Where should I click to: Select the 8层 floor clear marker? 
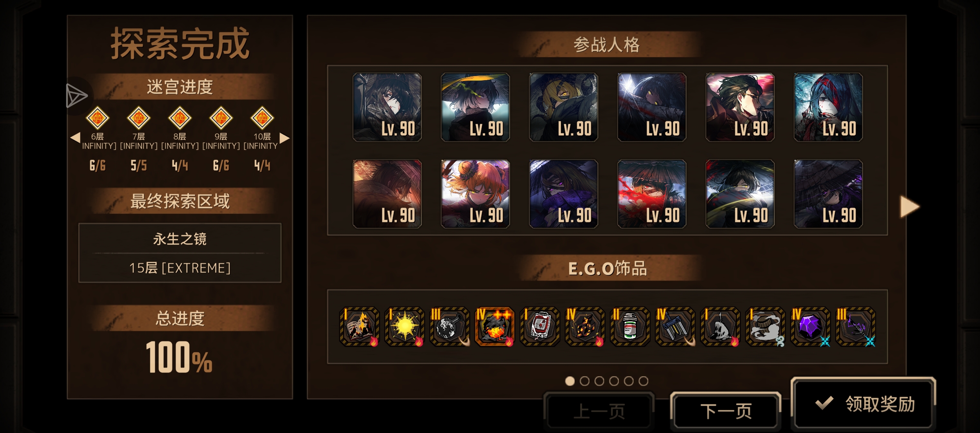(x=180, y=118)
